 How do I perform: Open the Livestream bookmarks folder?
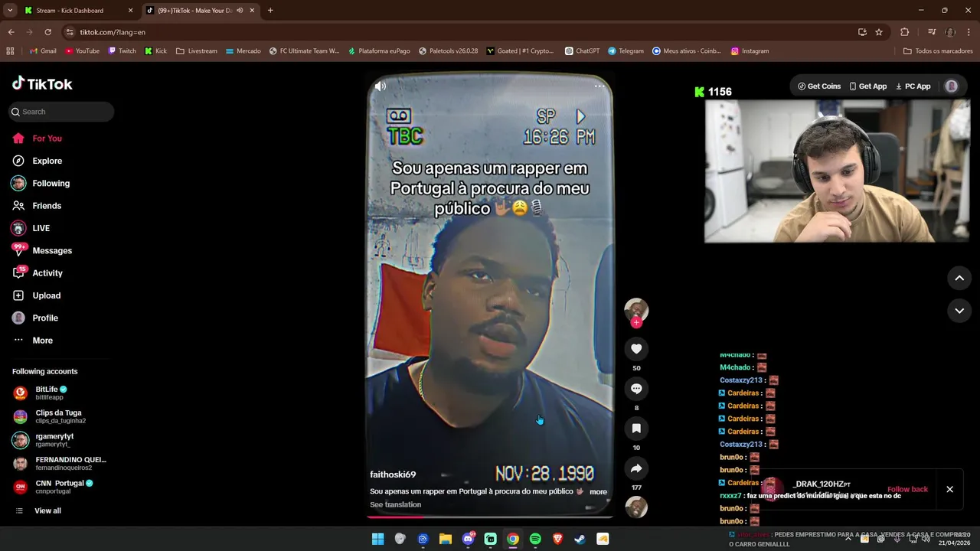coord(196,51)
